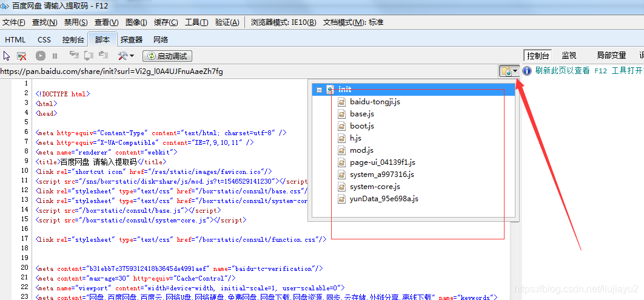The height and width of the screenshot is (300, 644).
Task: Switch to the 网络 tab
Action: (x=161, y=40)
